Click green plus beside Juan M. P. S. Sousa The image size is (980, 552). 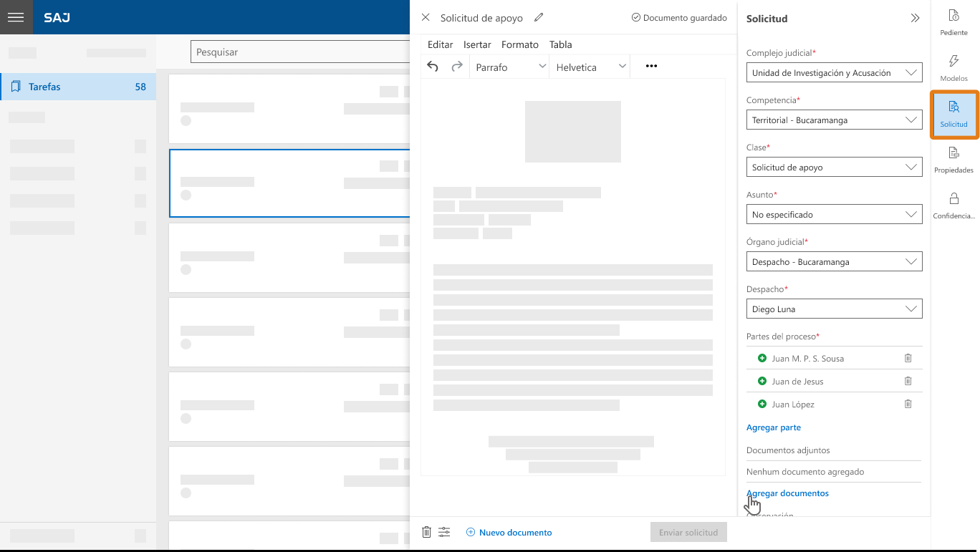pyautogui.click(x=762, y=358)
